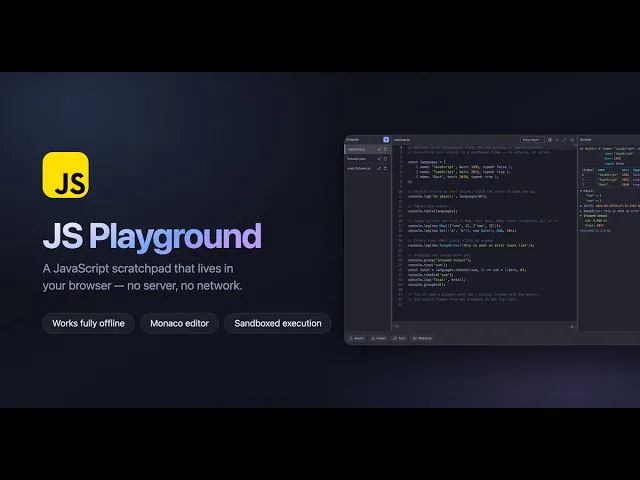Click the (index) column header in console table

click(x=588, y=170)
